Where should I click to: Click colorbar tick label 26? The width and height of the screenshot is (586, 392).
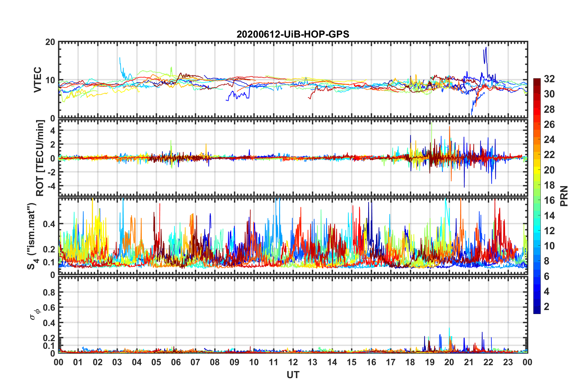click(x=549, y=125)
